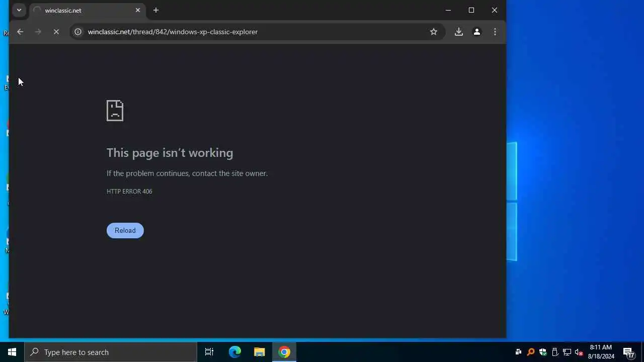Click the muted volume tray icon
The width and height of the screenshot is (644, 362).
tap(579, 352)
